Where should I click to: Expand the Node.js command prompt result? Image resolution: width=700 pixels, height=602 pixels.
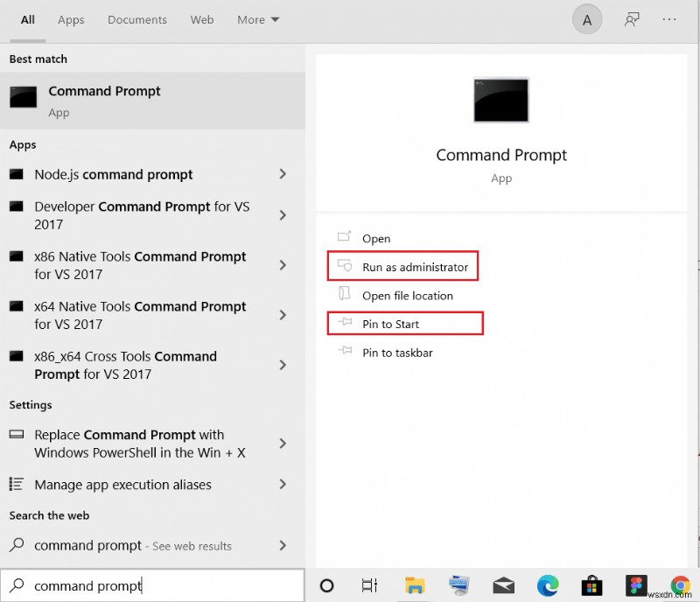282,175
